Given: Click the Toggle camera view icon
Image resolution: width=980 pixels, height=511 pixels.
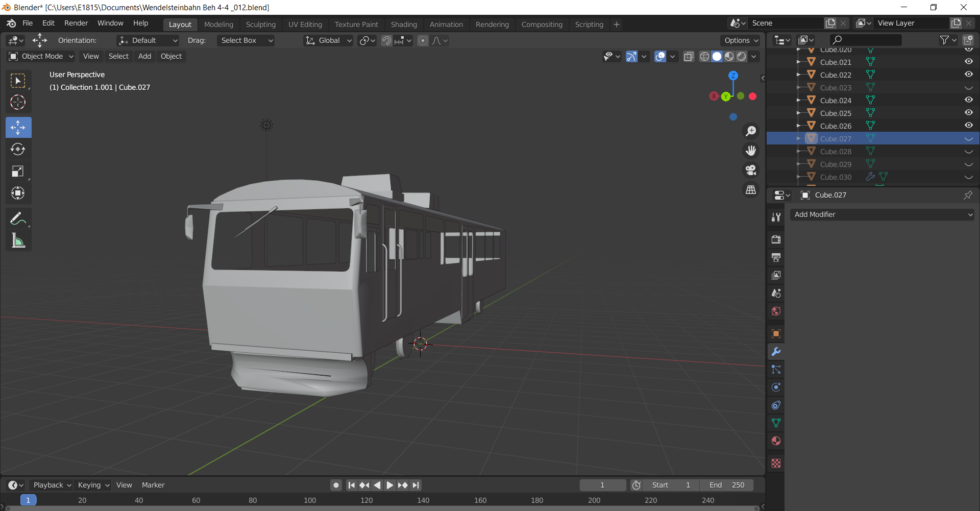Looking at the screenshot, I should click(751, 170).
